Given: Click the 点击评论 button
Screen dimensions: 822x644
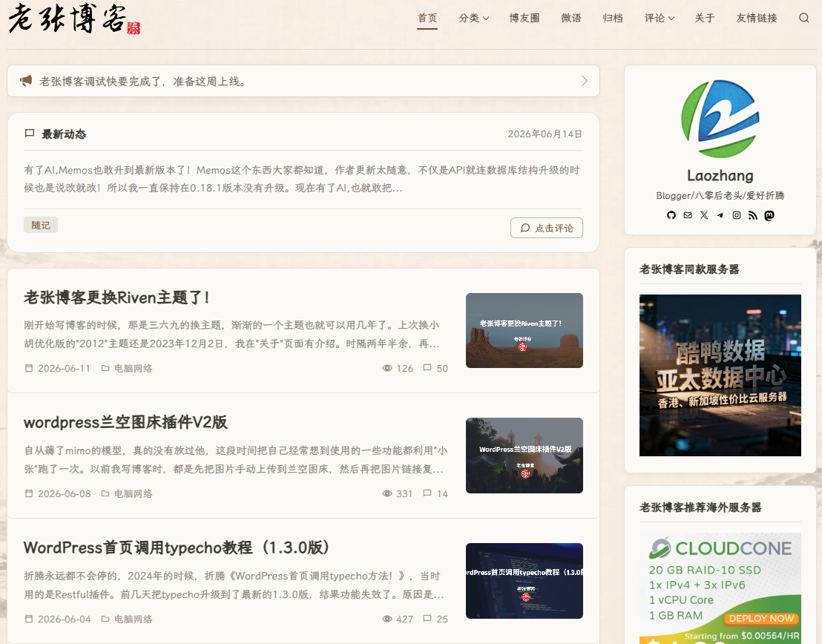Looking at the screenshot, I should point(547,228).
